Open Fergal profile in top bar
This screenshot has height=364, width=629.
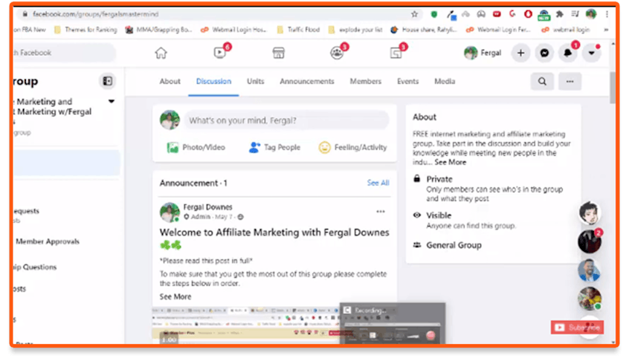tap(483, 53)
